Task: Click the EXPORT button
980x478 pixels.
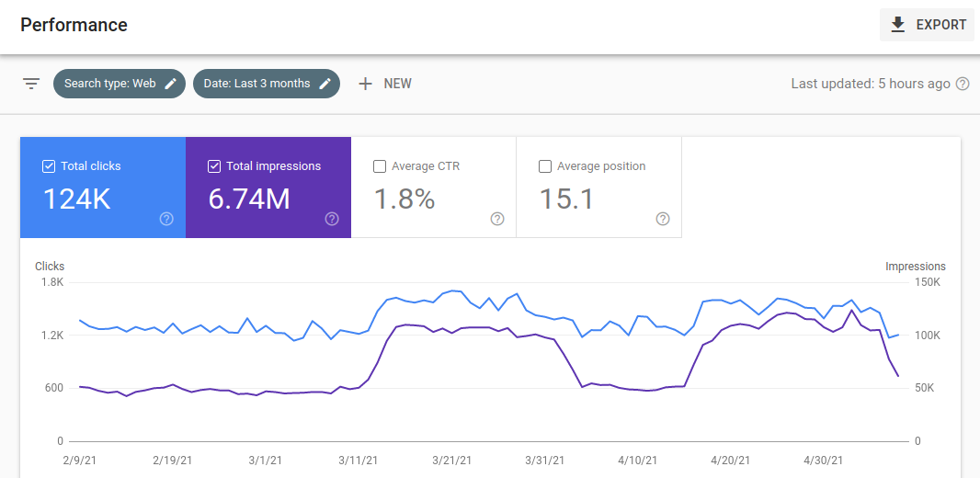Action: coord(927,25)
